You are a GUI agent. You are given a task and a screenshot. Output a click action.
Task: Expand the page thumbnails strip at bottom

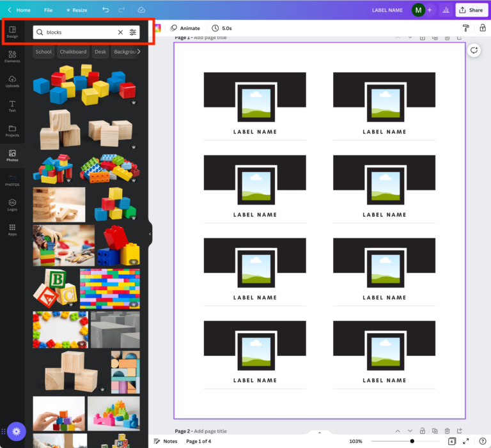tap(320, 433)
